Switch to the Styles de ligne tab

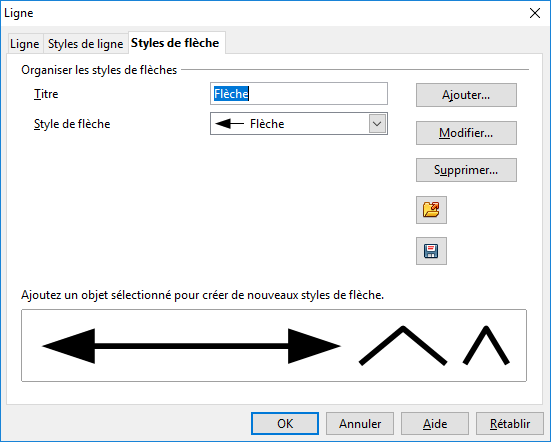(85, 44)
